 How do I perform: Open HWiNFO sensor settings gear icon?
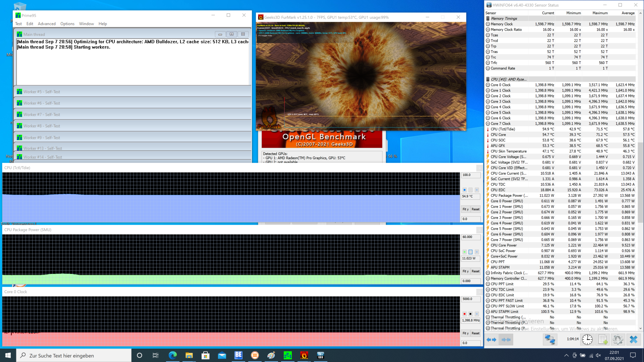click(618, 340)
